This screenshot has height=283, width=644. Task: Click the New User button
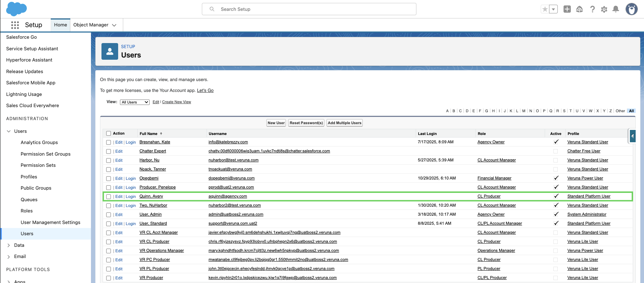[x=276, y=123]
